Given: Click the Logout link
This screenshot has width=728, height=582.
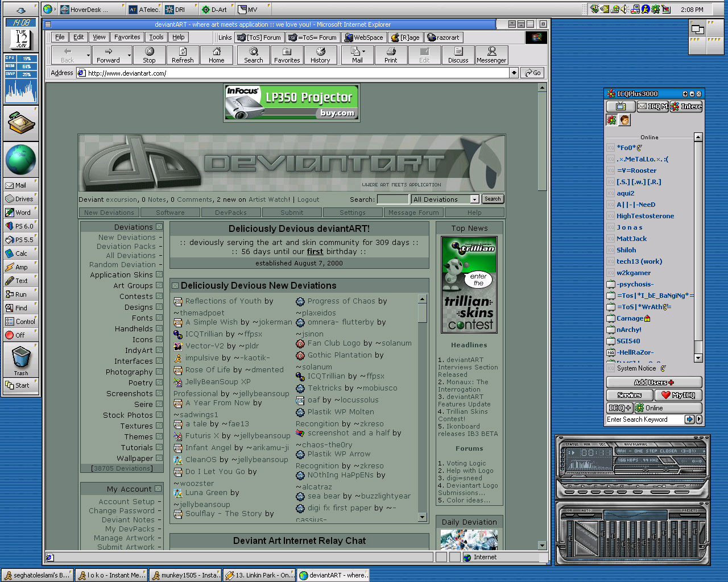Looking at the screenshot, I should coord(308,199).
